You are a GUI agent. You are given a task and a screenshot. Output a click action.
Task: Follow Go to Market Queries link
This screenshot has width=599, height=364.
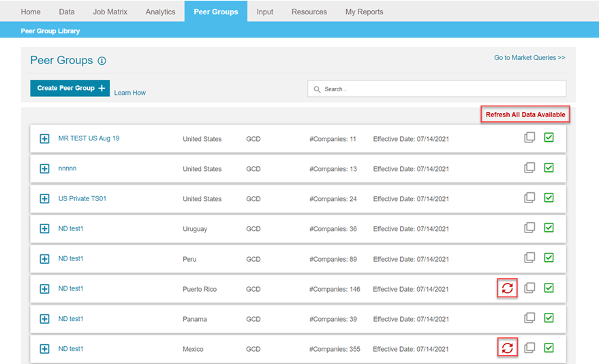coord(529,58)
